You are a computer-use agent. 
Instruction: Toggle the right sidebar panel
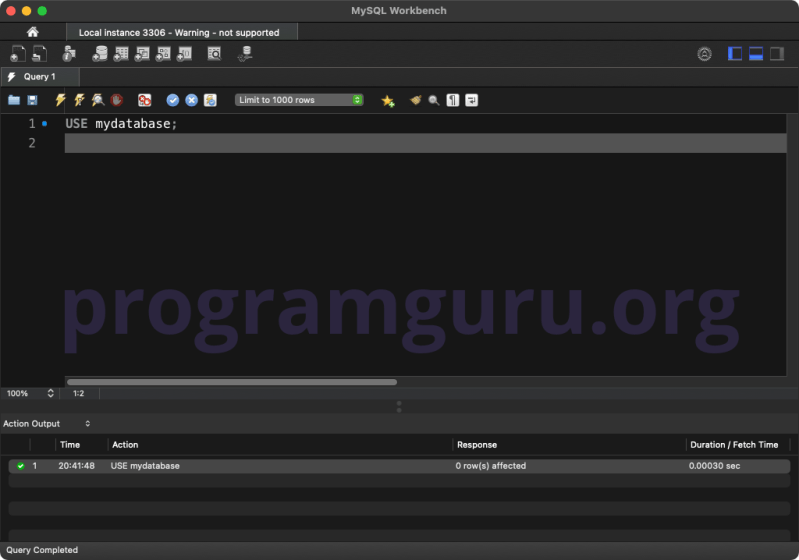pos(777,54)
